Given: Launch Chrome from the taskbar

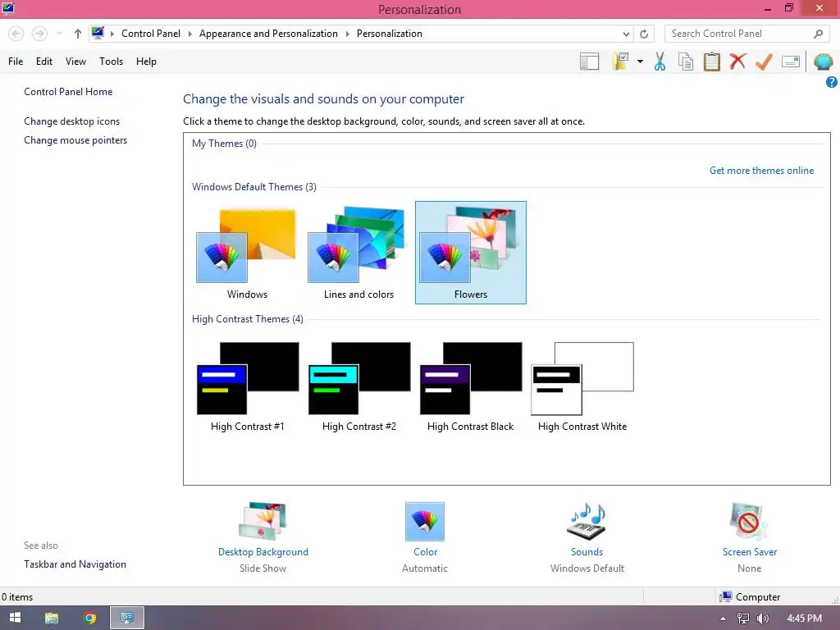Looking at the screenshot, I should click(89, 619).
